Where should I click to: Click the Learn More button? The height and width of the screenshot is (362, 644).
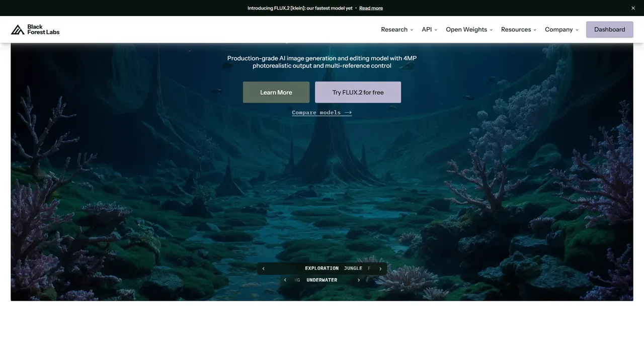[276, 93]
